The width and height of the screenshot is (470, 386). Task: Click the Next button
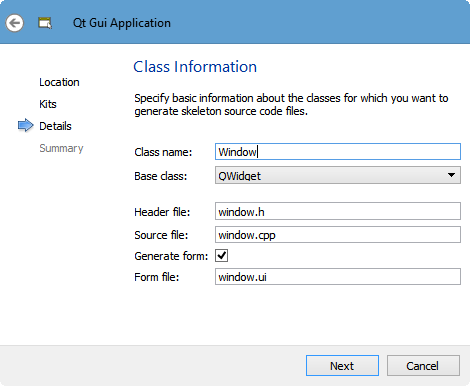342,366
